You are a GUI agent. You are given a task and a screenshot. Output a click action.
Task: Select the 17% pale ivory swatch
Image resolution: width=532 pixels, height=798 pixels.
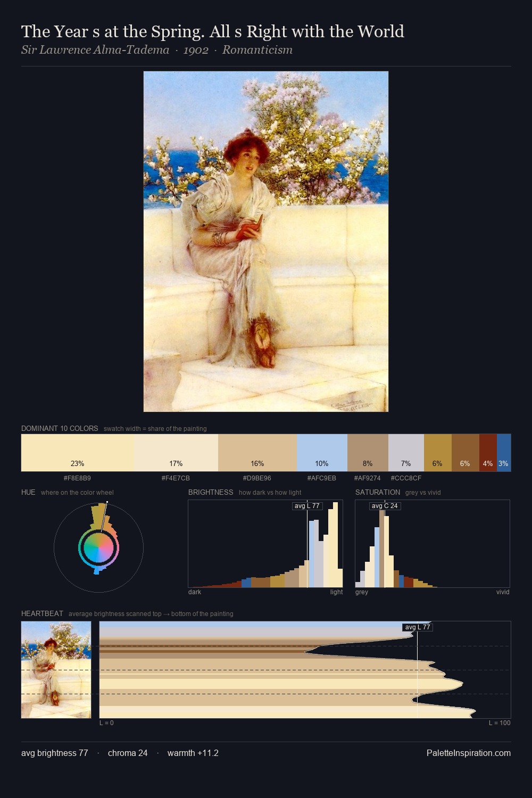(x=176, y=453)
